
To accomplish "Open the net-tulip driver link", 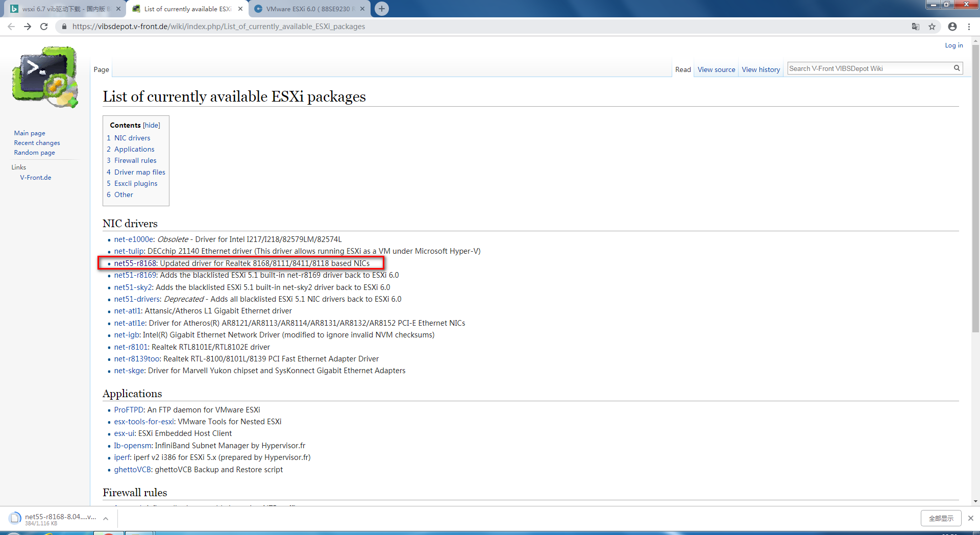I will point(129,251).
